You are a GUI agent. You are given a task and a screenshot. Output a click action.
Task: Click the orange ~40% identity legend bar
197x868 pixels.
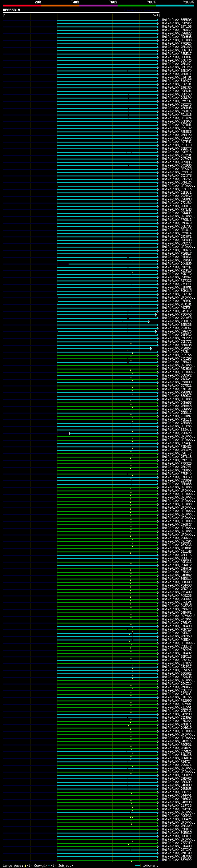click(x=60, y=6)
